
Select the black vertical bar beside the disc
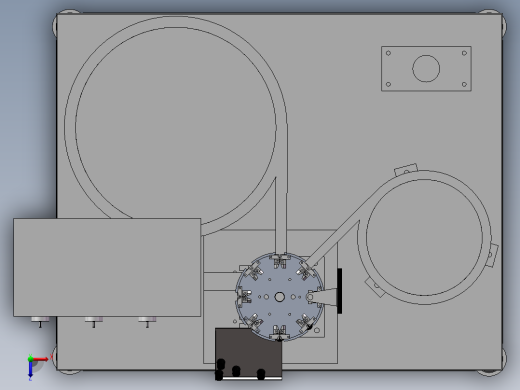click(340, 291)
